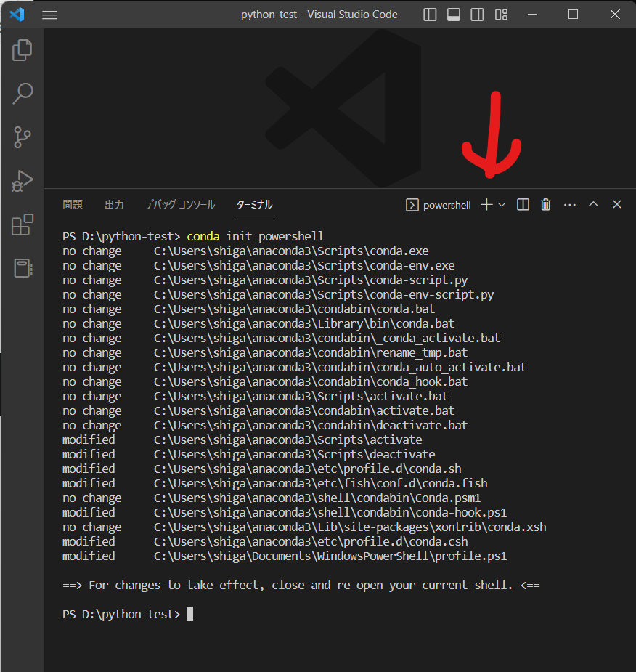Open the Extensions view
Screen dimensions: 636x672
[22, 224]
